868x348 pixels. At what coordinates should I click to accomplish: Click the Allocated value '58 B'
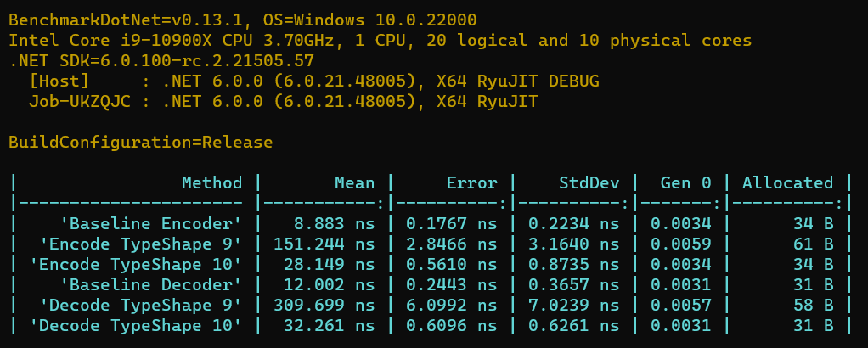tap(813, 305)
